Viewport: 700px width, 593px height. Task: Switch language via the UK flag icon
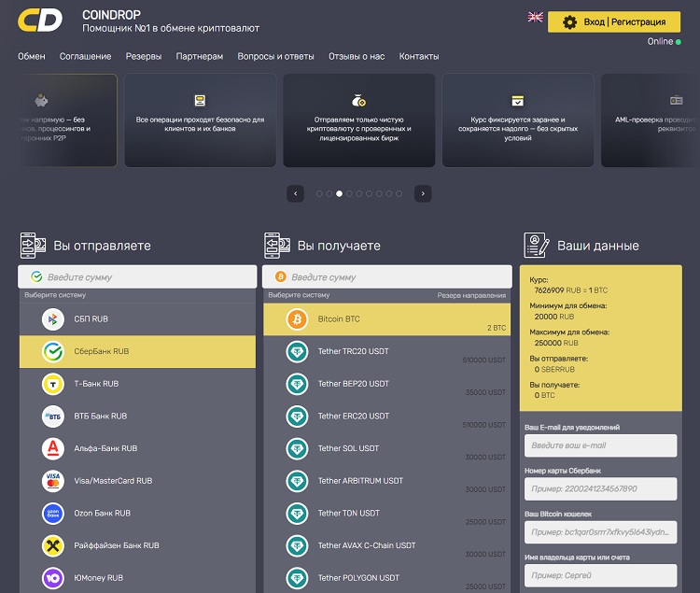coord(536,17)
